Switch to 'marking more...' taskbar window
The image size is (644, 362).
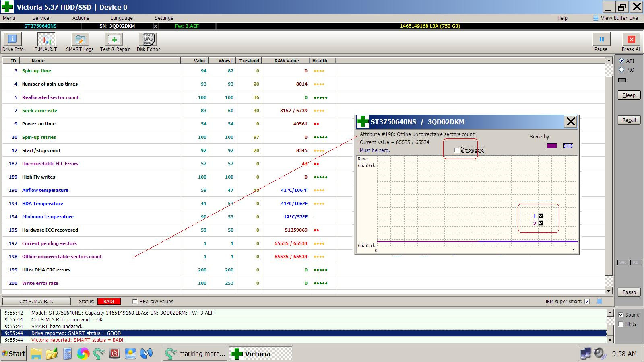[195, 354]
